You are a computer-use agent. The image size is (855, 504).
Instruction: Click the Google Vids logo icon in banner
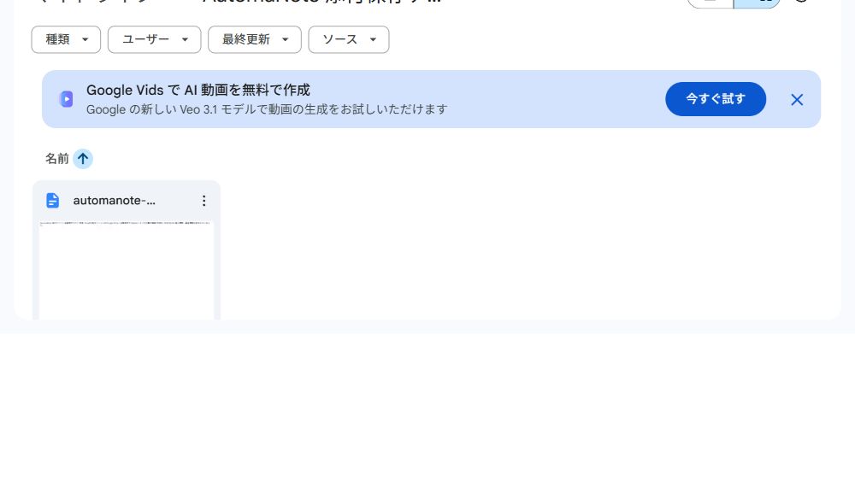click(66, 99)
